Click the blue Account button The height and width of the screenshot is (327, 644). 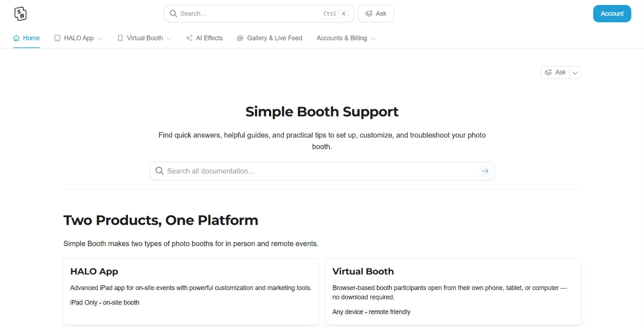coord(612,13)
